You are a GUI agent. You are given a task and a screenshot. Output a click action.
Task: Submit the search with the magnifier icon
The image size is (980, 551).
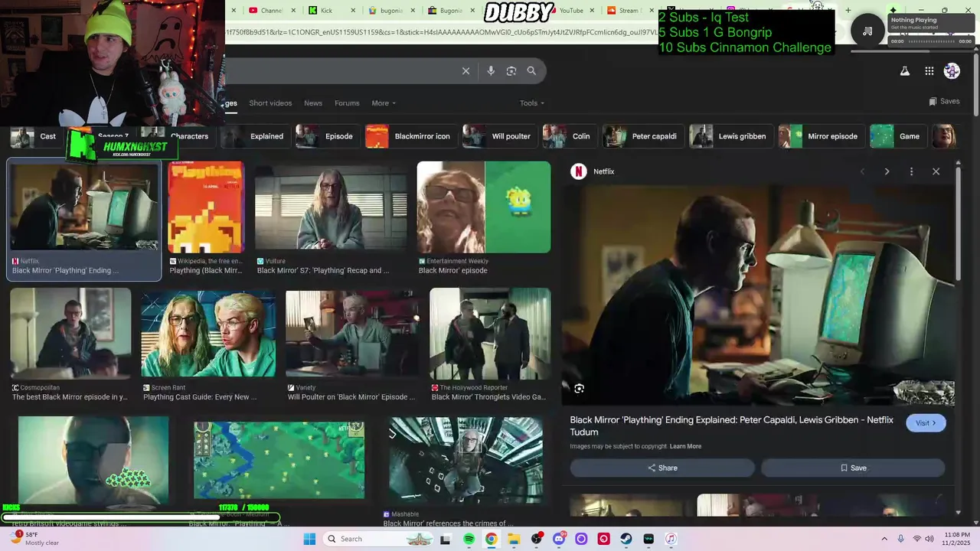pyautogui.click(x=531, y=71)
